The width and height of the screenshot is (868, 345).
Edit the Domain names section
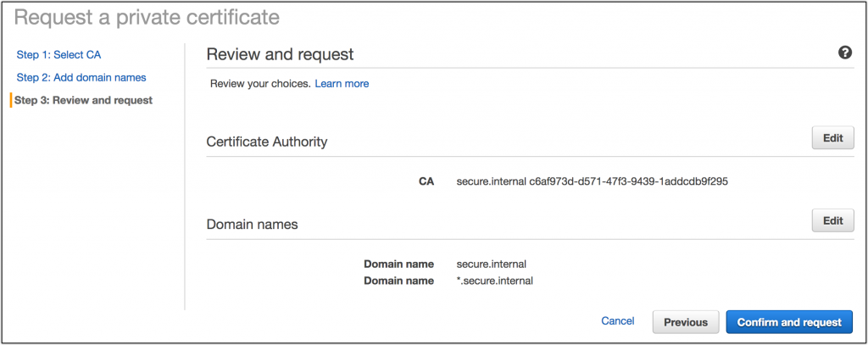click(832, 221)
